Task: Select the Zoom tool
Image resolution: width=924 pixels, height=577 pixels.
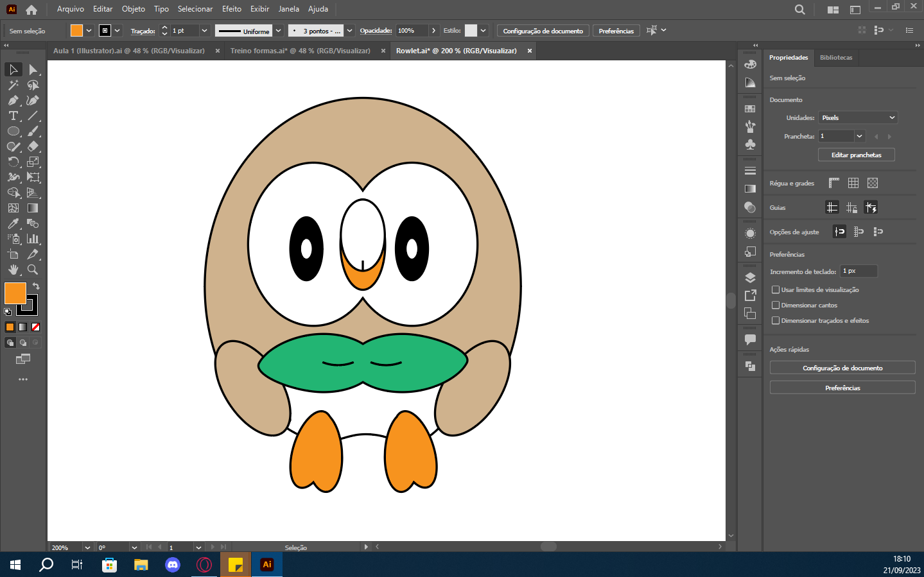Action: [x=33, y=270]
